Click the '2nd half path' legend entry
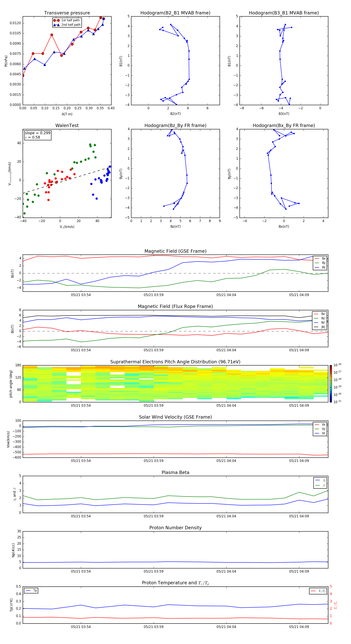This screenshot has width=351, height=644. (x=67, y=25)
